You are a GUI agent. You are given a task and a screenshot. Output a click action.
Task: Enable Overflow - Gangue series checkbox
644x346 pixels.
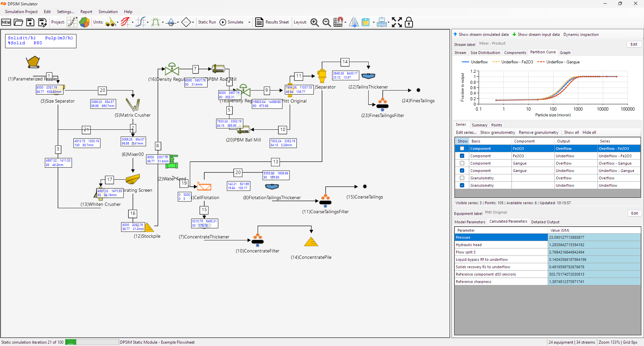462,163
